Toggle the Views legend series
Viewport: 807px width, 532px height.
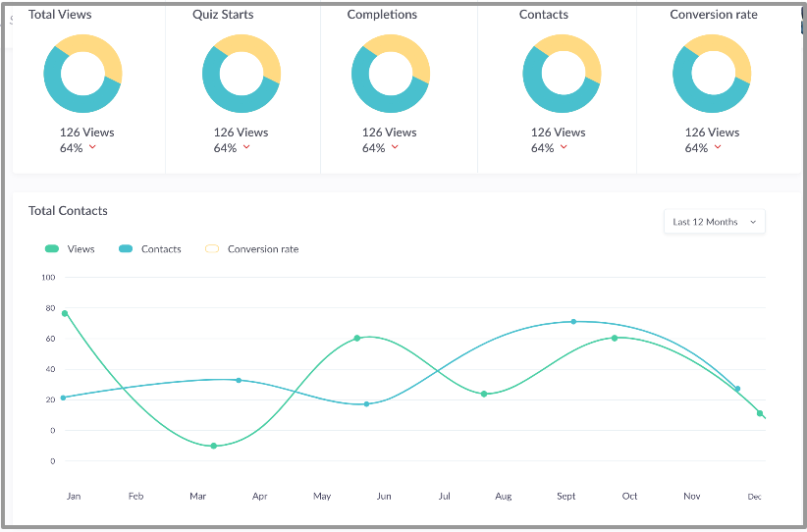(70, 249)
